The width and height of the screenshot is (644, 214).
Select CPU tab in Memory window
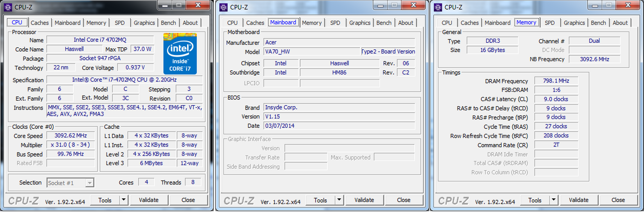(447, 23)
